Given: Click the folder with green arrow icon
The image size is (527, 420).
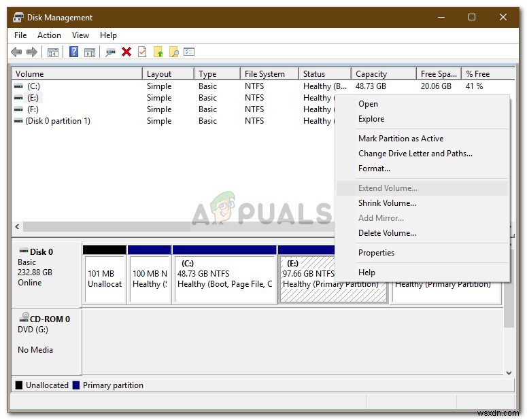Looking at the screenshot, I should pyautogui.click(x=158, y=52).
